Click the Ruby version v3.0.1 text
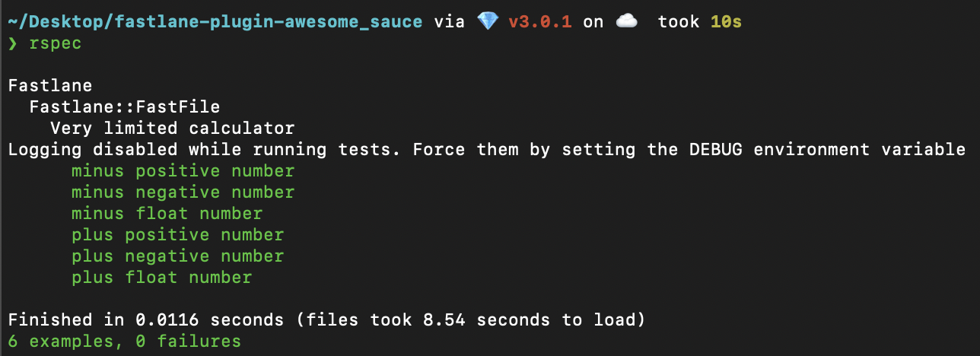Image resolution: width=980 pixels, height=356 pixels. click(539, 22)
